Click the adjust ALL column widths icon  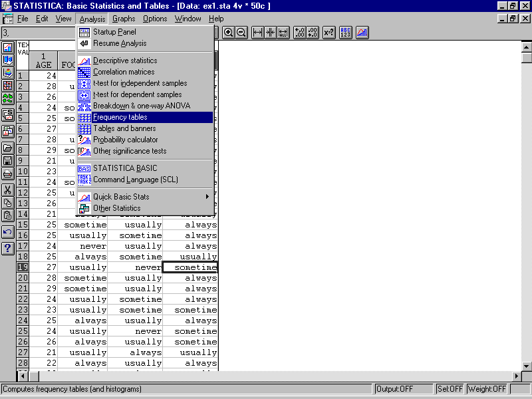click(283, 33)
